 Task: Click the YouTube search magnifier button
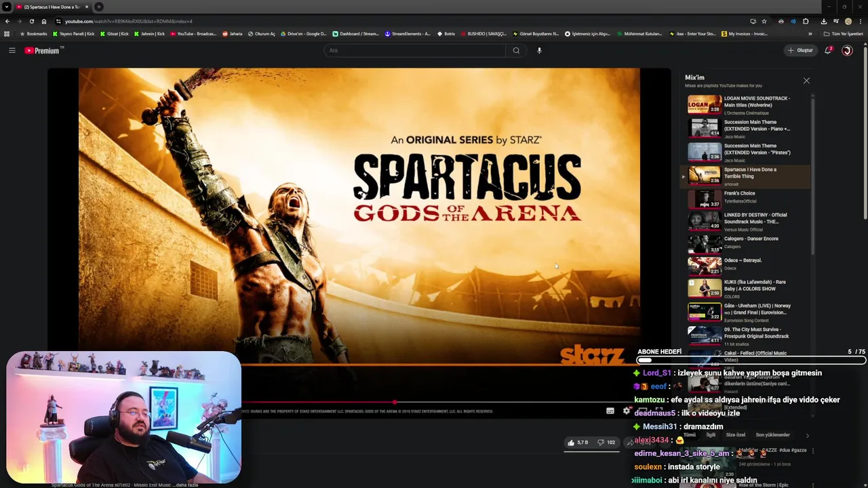(x=516, y=50)
